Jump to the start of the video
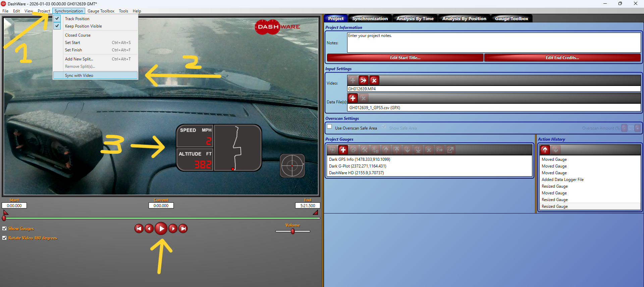Viewport: 644px width, 287px height. 139,229
